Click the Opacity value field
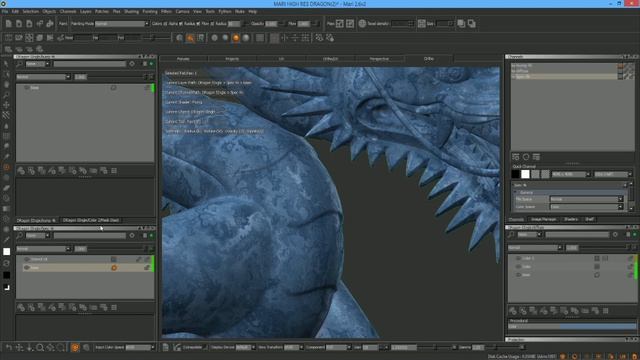The image size is (640, 360). 271,24
